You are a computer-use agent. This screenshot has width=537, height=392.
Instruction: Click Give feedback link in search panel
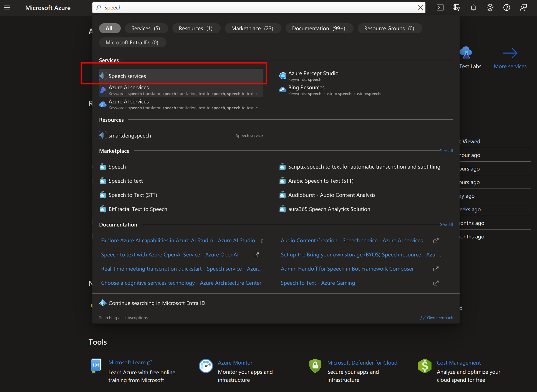coord(437,317)
